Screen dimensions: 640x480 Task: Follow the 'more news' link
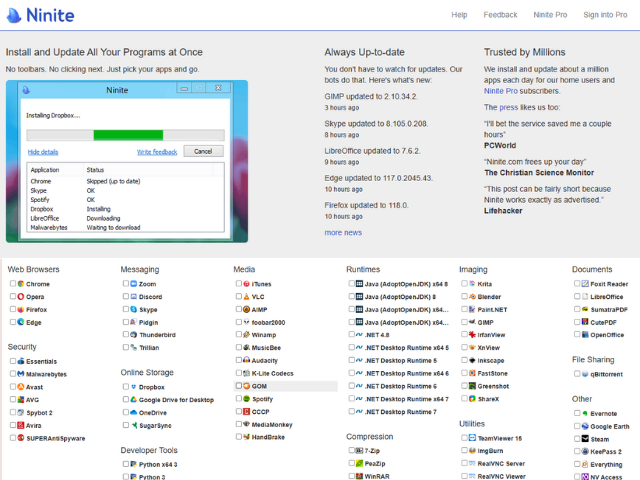coord(343,233)
